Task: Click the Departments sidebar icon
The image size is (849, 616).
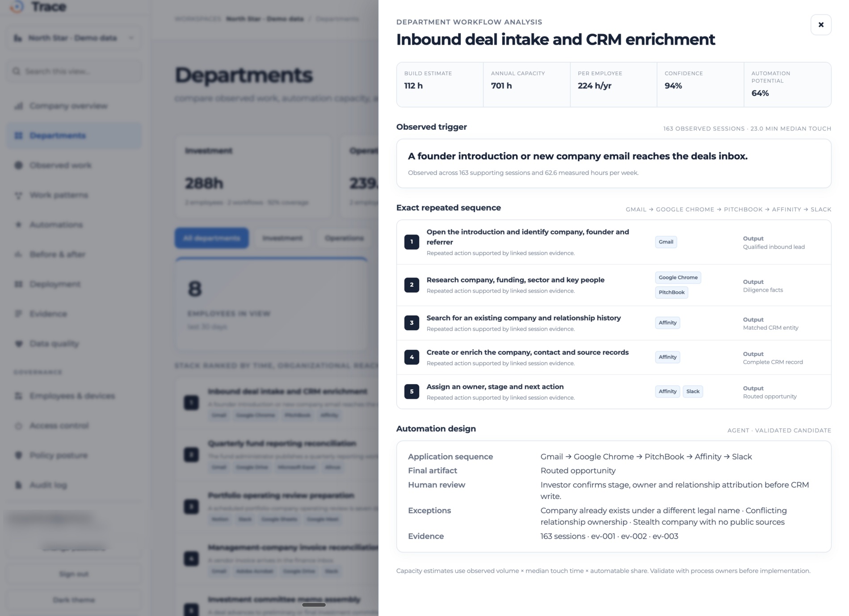Action: (x=18, y=135)
